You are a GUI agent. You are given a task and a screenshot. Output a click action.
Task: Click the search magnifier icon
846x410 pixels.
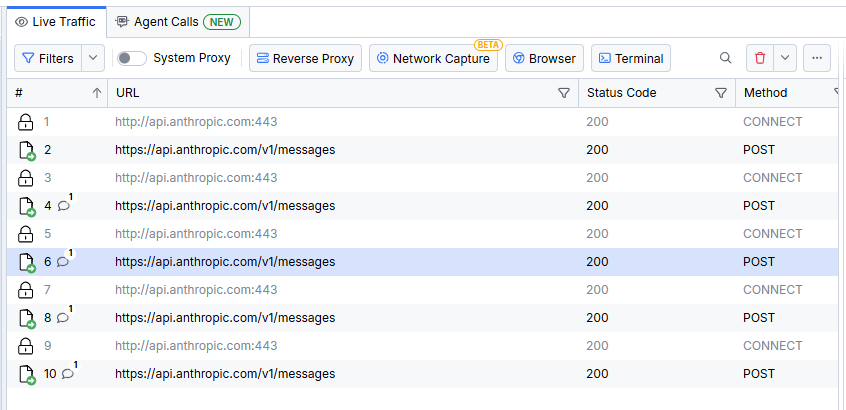pos(726,58)
